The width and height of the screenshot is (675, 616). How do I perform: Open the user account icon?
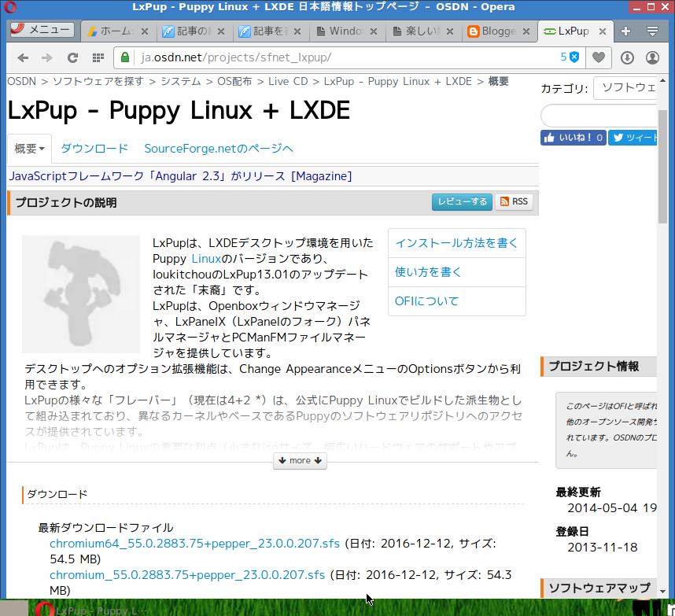(x=653, y=57)
